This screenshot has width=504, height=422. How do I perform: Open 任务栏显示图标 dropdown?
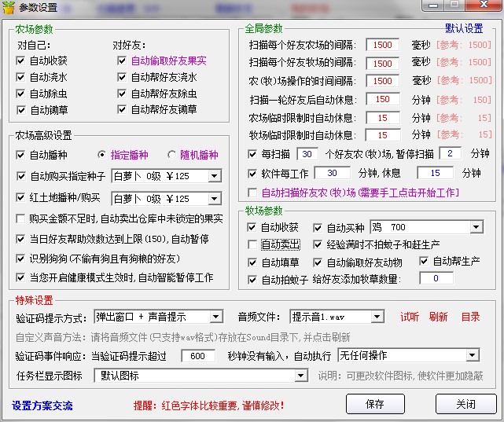tap(301, 376)
